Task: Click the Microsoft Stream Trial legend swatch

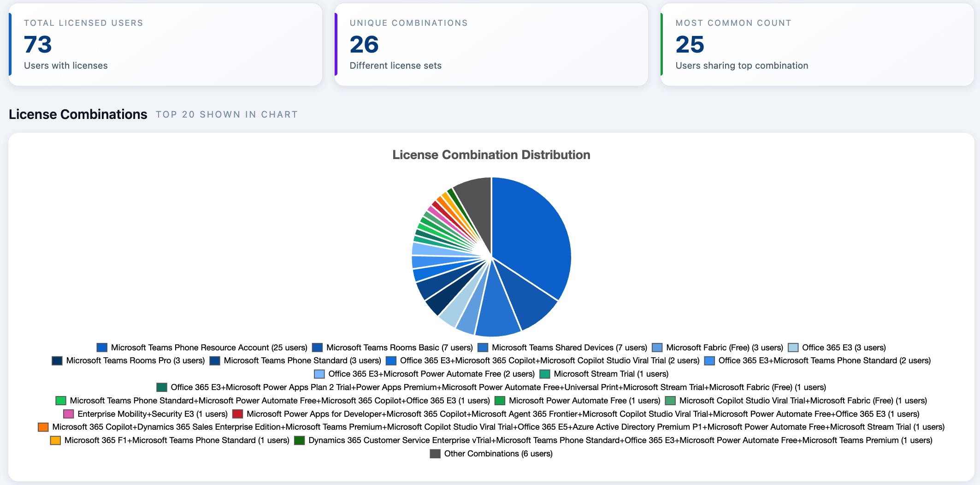Action: point(545,374)
